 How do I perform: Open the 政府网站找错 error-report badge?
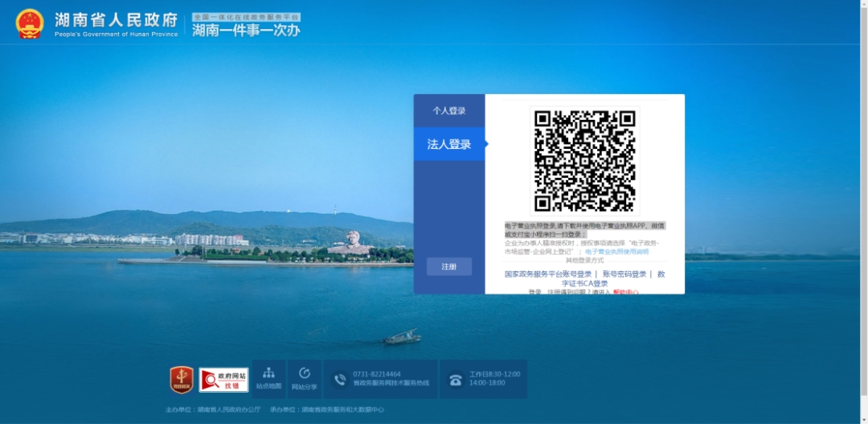[223, 379]
